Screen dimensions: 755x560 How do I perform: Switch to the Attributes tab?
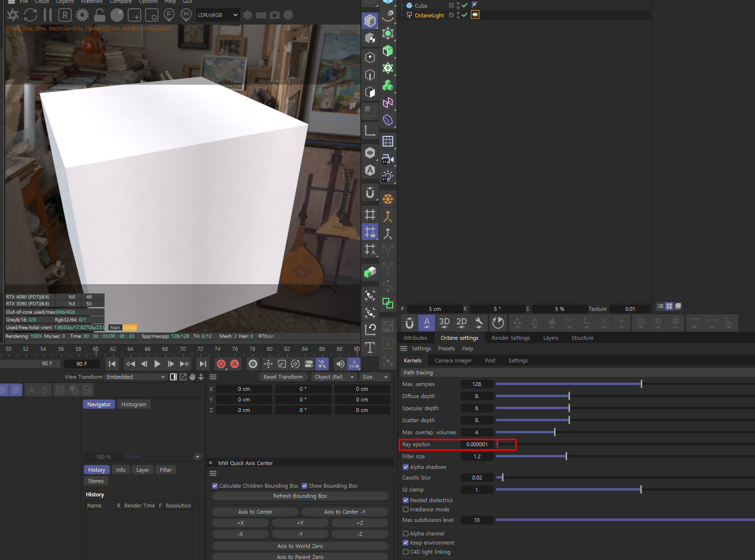415,338
